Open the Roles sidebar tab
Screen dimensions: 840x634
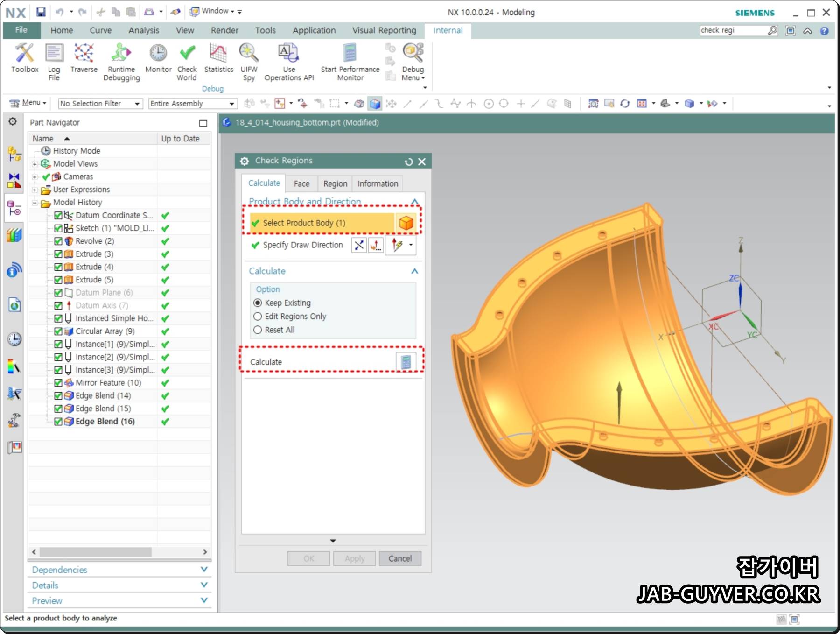click(x=14, y=448)
